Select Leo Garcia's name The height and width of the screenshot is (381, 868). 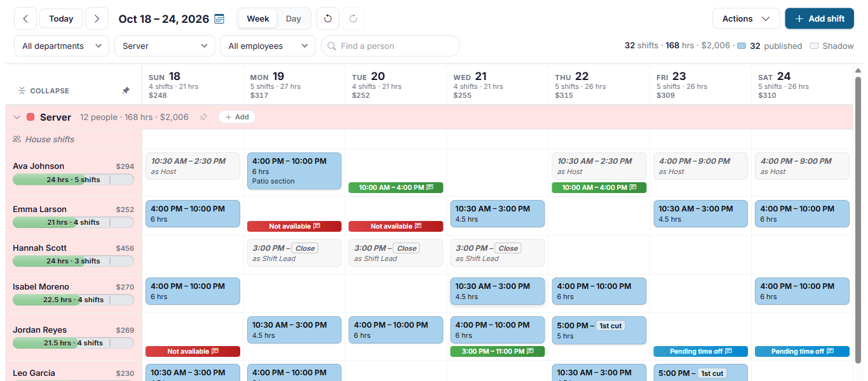point(34,373)
